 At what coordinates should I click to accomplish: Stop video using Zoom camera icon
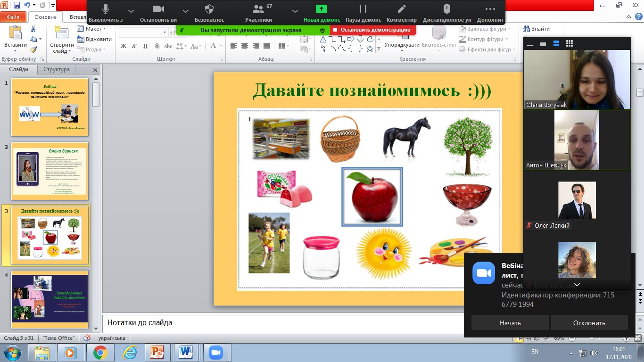pos(158,9)
